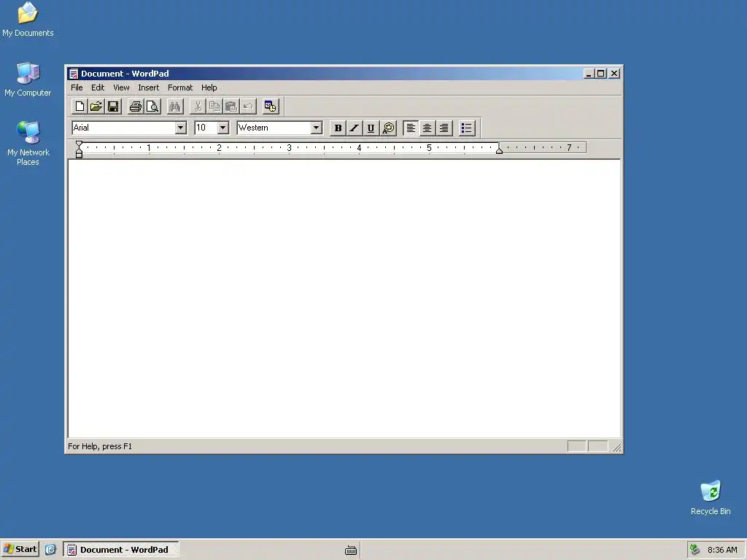The height and width of the screenshot is (560, 747).
Task: Create a new document with the New icon
Action: [x=80, y=106]
